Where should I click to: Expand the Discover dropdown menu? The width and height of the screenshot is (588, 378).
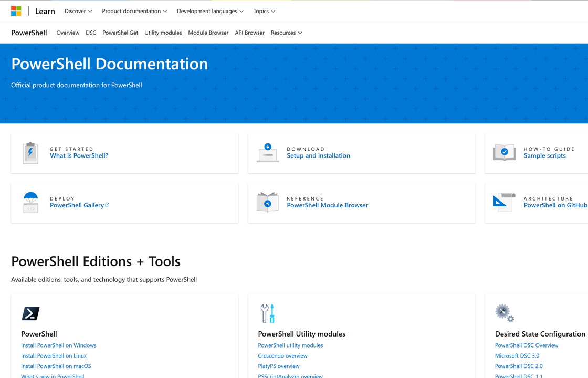pyautogui.click(x=78, y=11)
